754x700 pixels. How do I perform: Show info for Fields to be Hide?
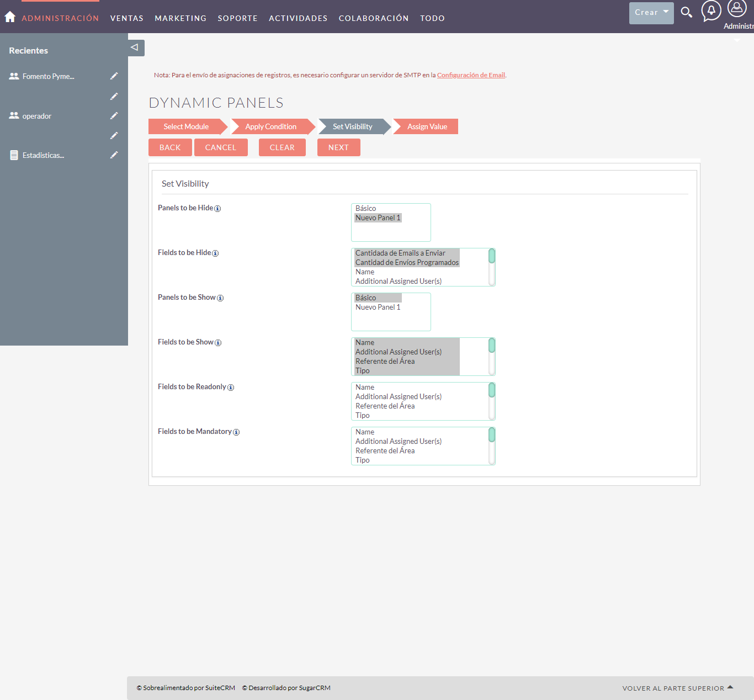215,253
